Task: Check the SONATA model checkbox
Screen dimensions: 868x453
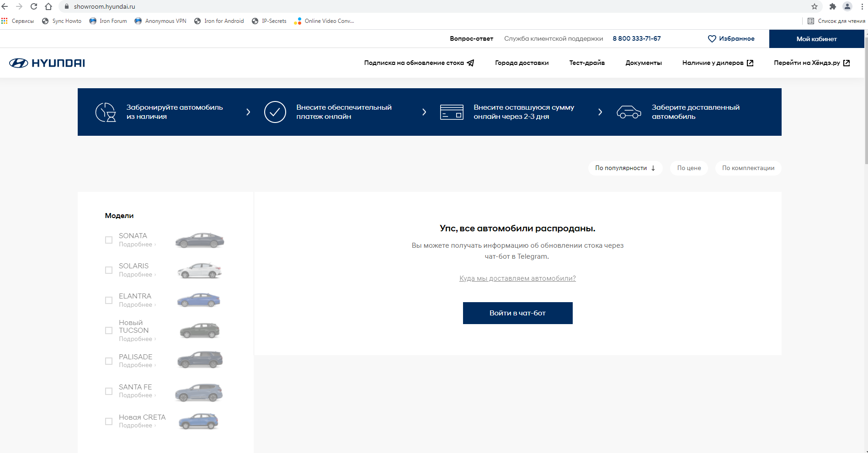Action: coord(109,240)
